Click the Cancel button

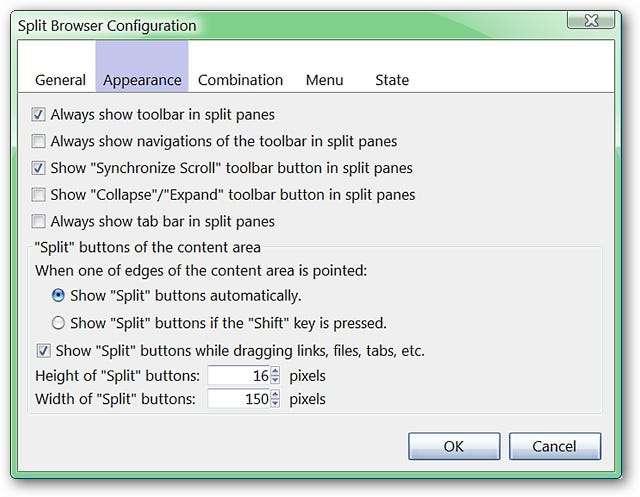[x=554, y=445]
